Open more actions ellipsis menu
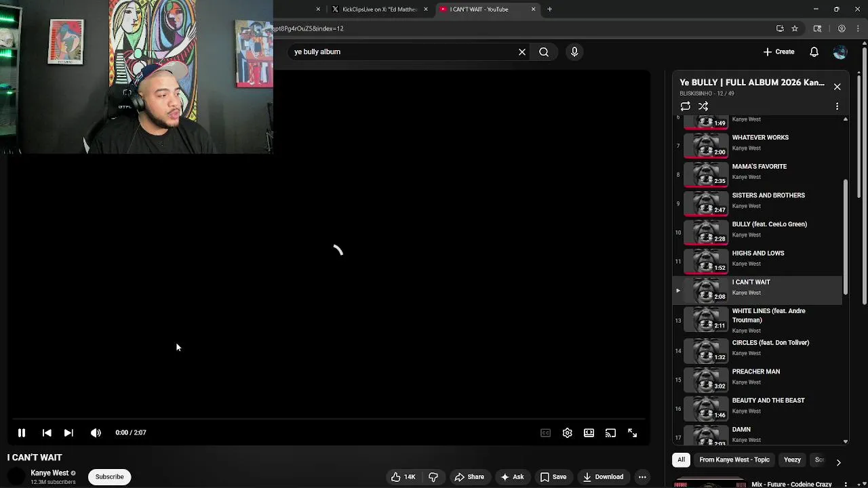Screen dimensions: 868x488 [x=642, y=477]
